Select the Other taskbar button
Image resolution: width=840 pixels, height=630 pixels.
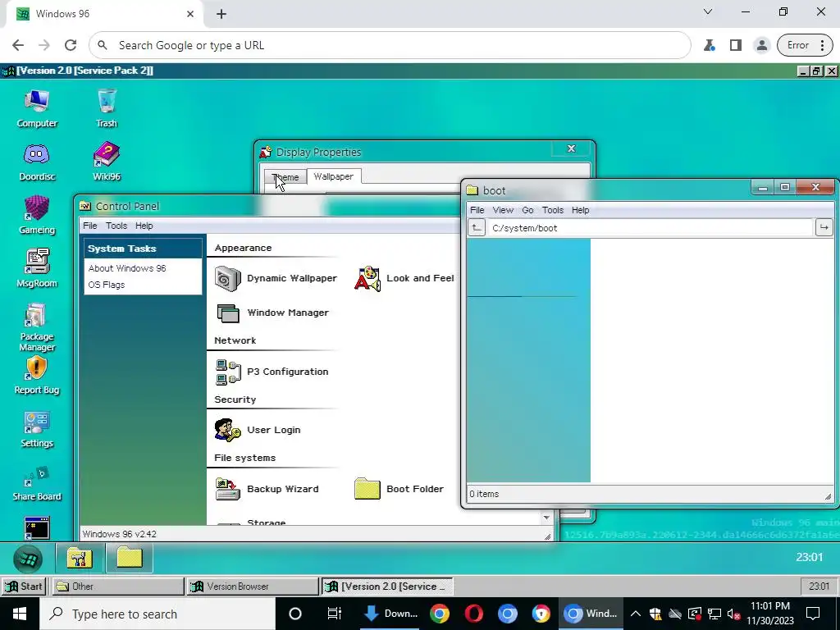coord(118,586)
